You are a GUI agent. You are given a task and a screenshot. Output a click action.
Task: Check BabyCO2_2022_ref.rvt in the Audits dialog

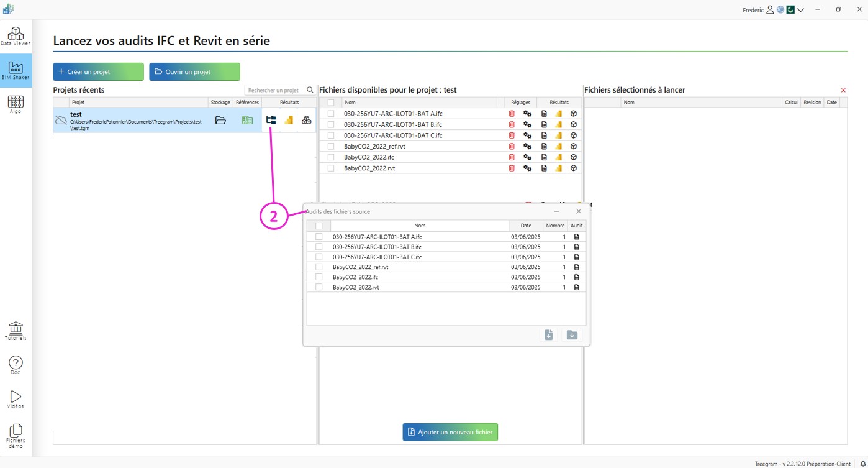319,267
